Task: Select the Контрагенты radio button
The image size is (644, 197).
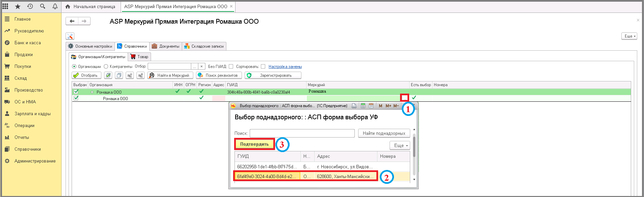Action: click(x=106, y=67)
